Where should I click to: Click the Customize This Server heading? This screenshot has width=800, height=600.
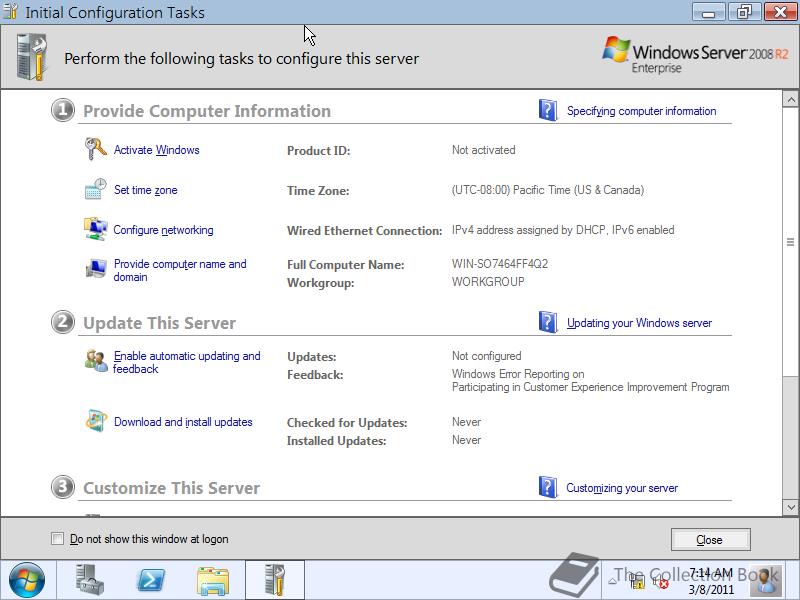(171, 488)
